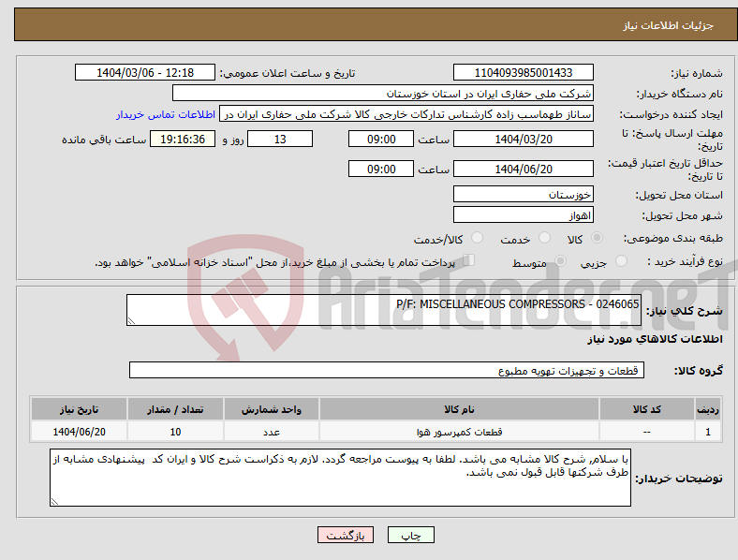Screen dimensions: 738x560
Task: Click the row number cell 1
Action: point(708,432)
